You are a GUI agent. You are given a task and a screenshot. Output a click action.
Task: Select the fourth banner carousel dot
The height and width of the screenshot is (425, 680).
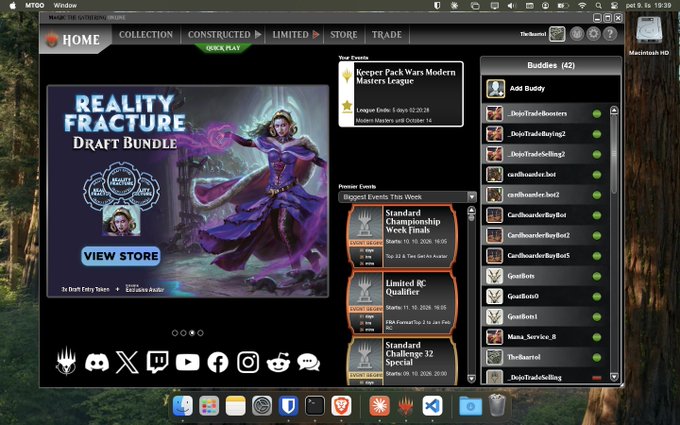click(200, 333)
